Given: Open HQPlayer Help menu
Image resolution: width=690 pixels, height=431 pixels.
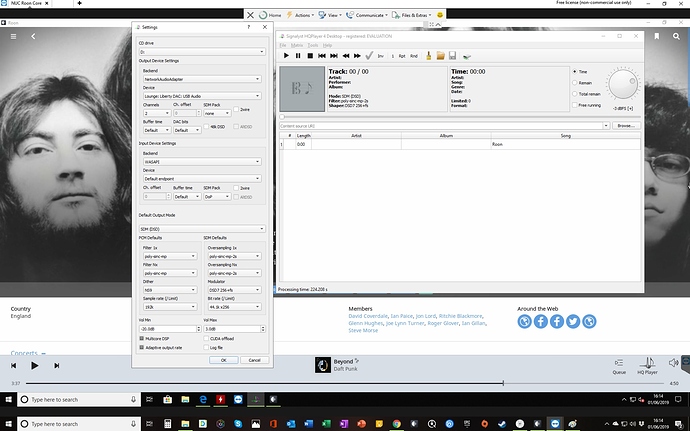Looking at the screenshot, I should [327, 45].
